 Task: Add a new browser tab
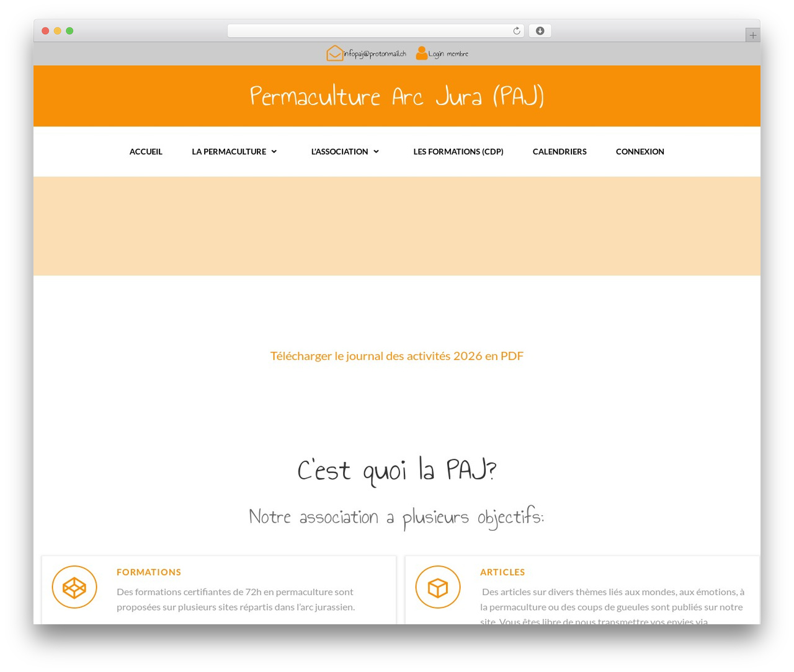[752, 35]
